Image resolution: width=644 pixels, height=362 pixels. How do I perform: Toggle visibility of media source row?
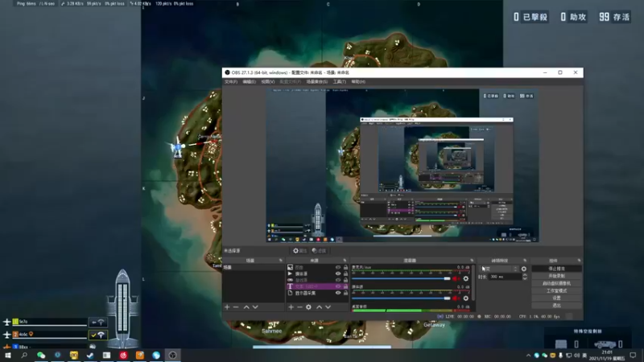(338, 274)
